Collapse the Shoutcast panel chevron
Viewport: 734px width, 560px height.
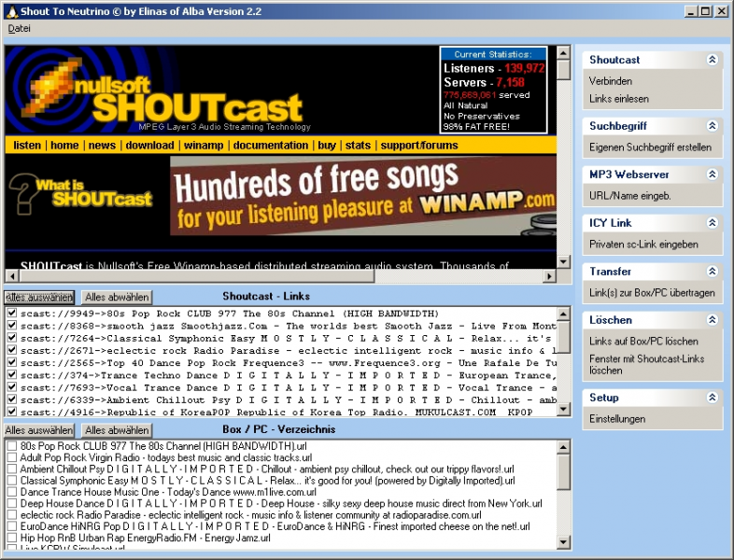click(x=712, y=60)
